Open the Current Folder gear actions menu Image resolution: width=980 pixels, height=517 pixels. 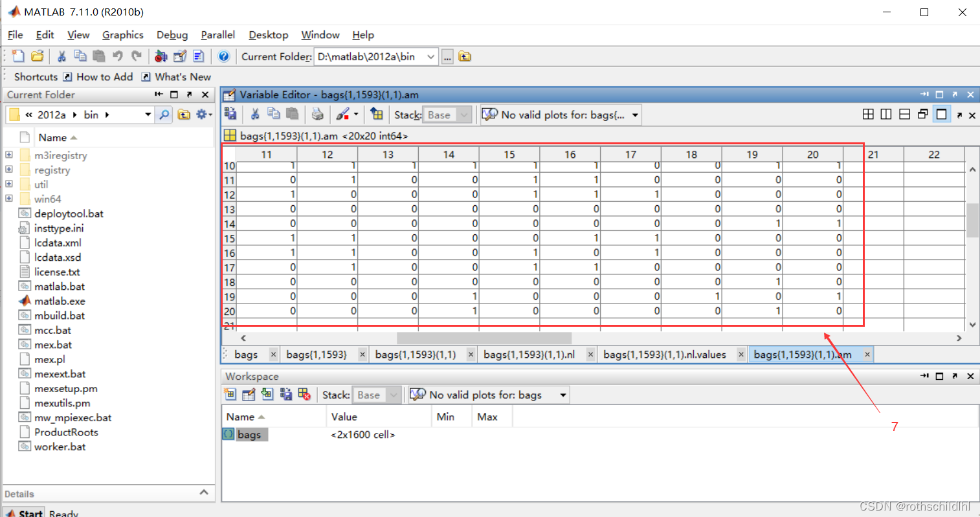tap(204, 115)
